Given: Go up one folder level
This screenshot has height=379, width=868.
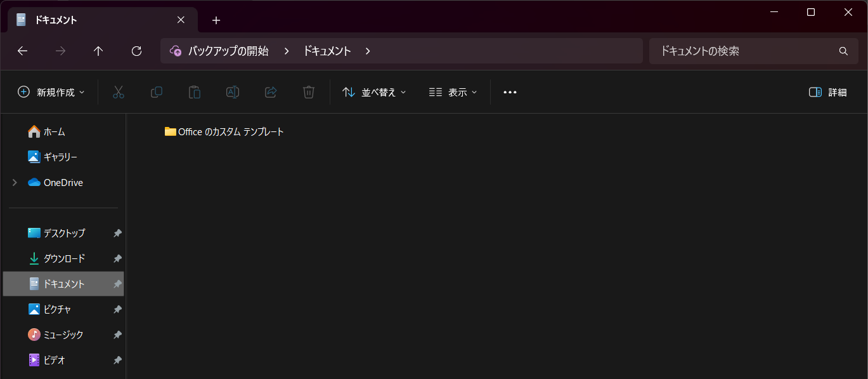Looking at the screenshot, I should point(98,51).
